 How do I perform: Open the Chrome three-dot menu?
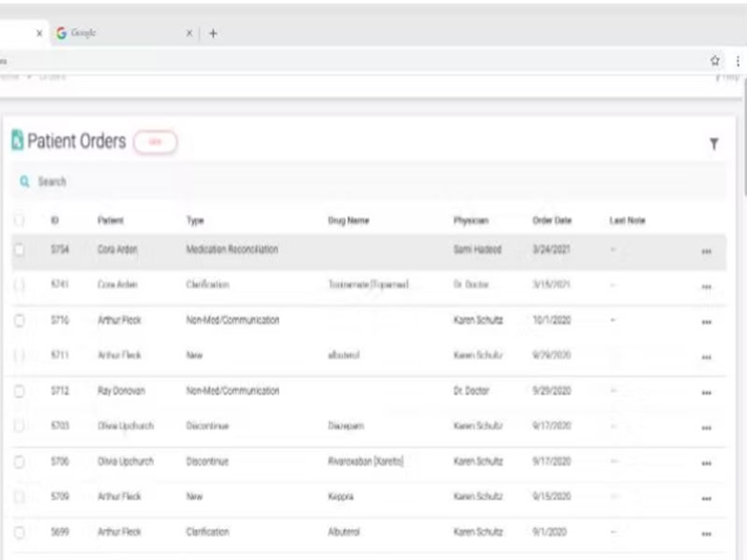[738, 60]
